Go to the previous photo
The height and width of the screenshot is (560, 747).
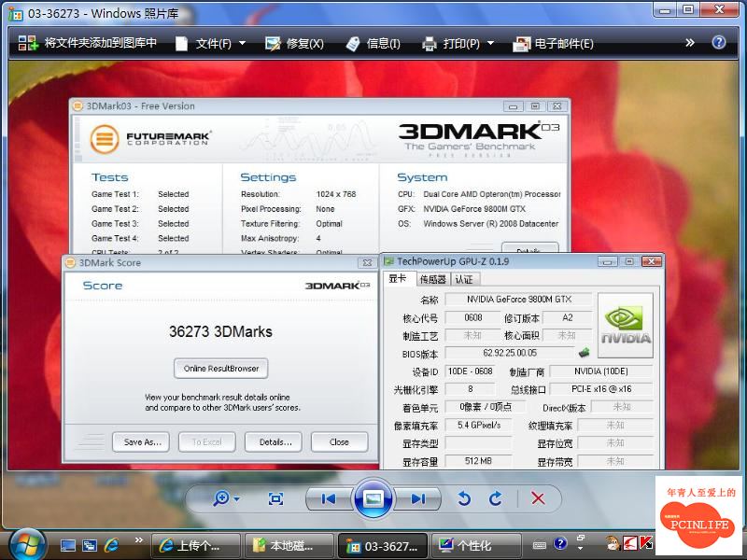click(329, 498)
